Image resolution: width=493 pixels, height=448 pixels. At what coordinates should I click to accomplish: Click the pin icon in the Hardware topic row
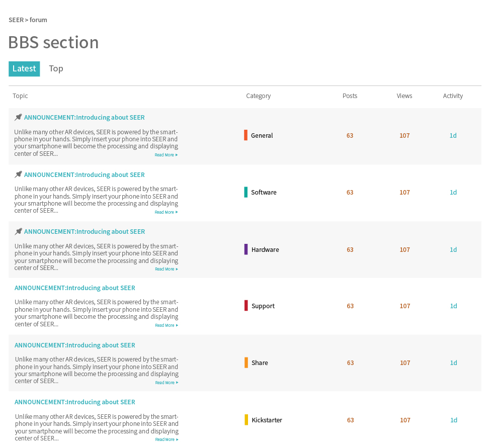click(18, 231)
